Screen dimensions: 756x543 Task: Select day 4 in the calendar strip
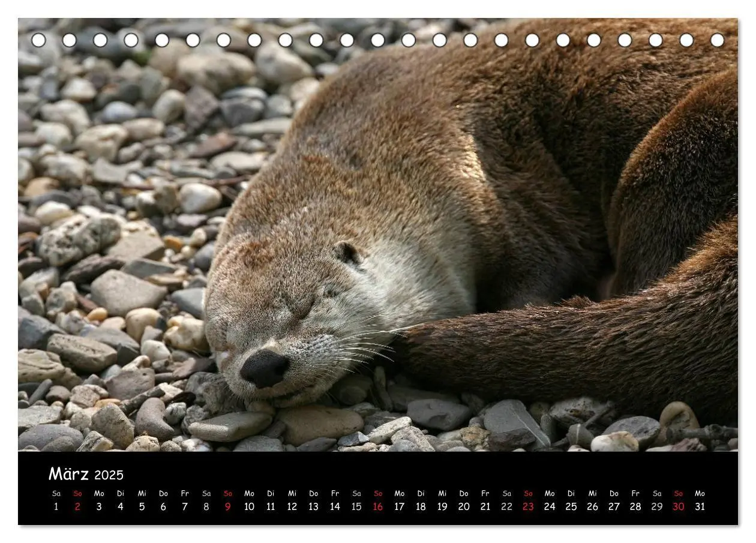point(121,506)
